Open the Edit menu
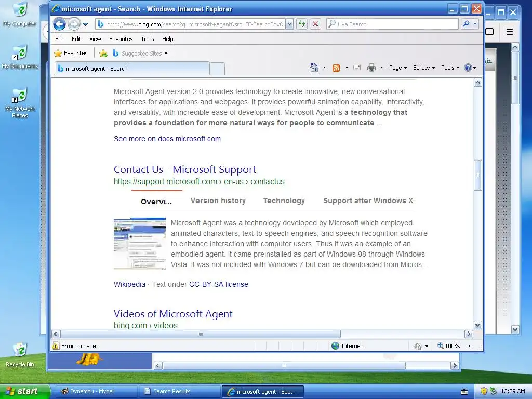Image resolution: width=532 pixels, height=399 pixels. (76, 39)
